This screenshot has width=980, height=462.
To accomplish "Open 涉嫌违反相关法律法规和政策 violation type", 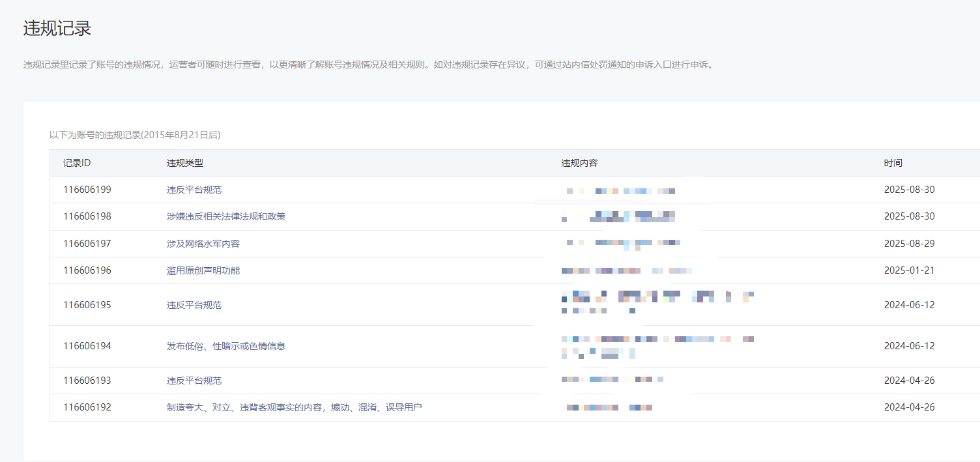I will point(226,216).
